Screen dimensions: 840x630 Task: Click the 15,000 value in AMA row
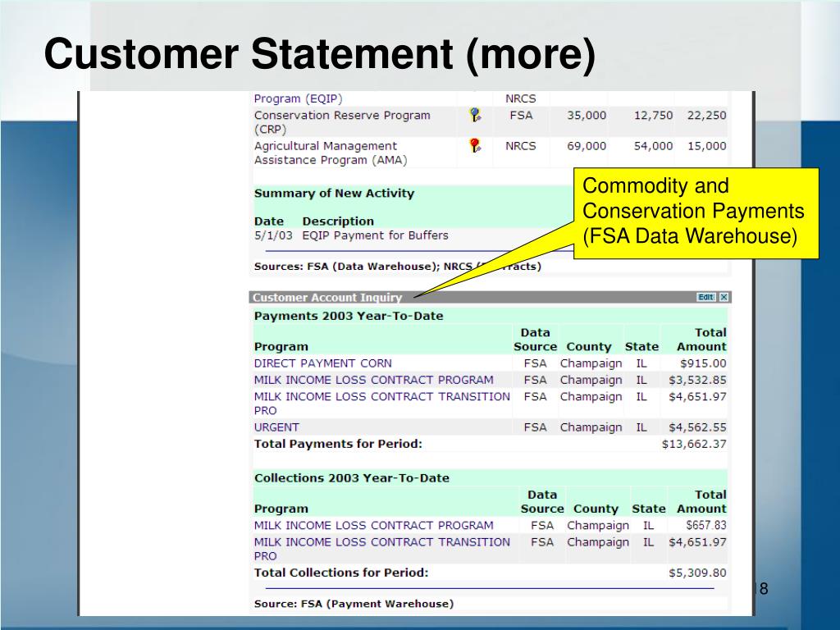tap(706, 146)
